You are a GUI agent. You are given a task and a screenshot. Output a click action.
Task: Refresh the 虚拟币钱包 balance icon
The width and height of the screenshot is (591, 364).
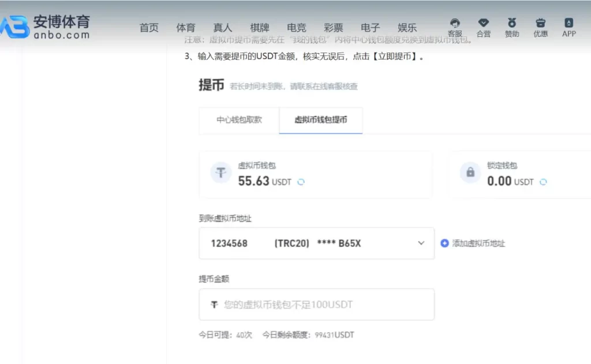pyautogui.click(x=301, y=182)
